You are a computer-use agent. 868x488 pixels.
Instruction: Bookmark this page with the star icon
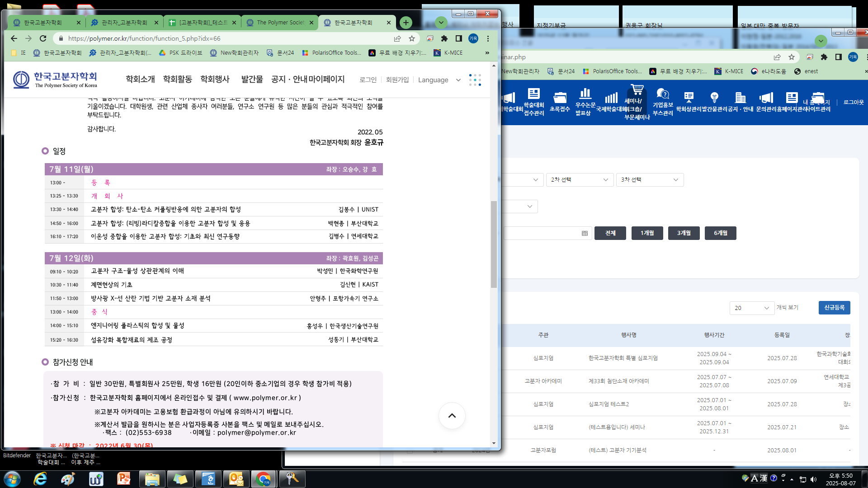412,38
